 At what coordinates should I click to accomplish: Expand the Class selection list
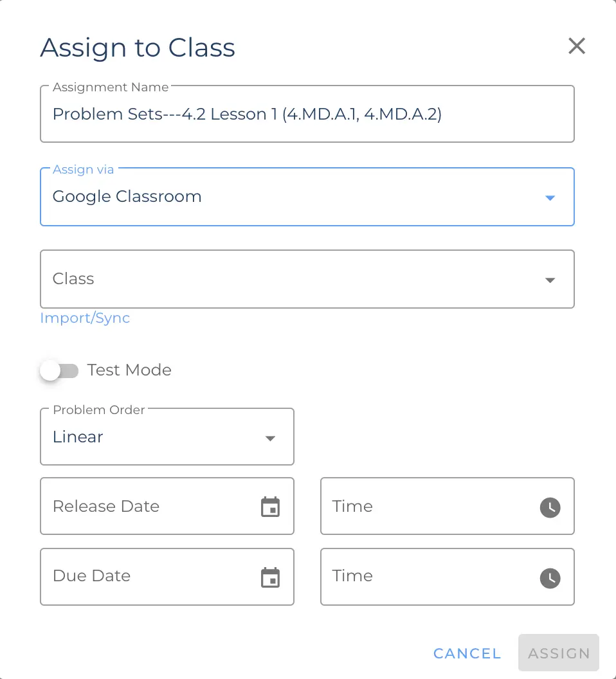(307, 279)
